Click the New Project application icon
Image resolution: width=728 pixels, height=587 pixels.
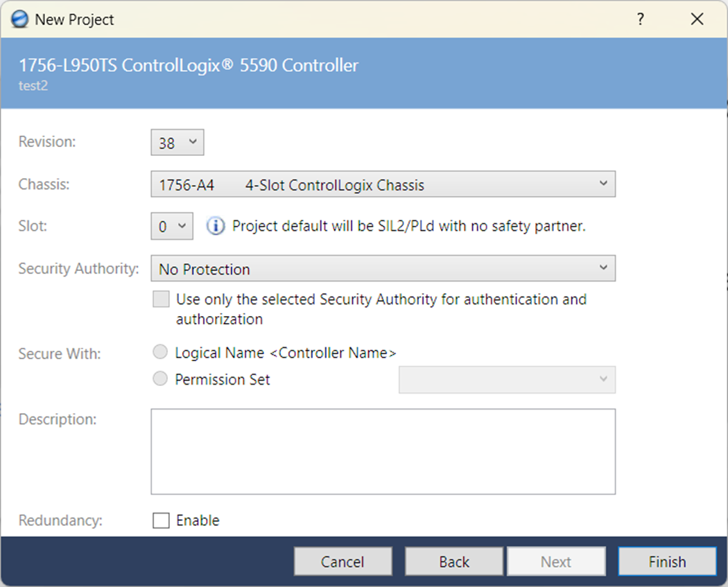point(19,19)
